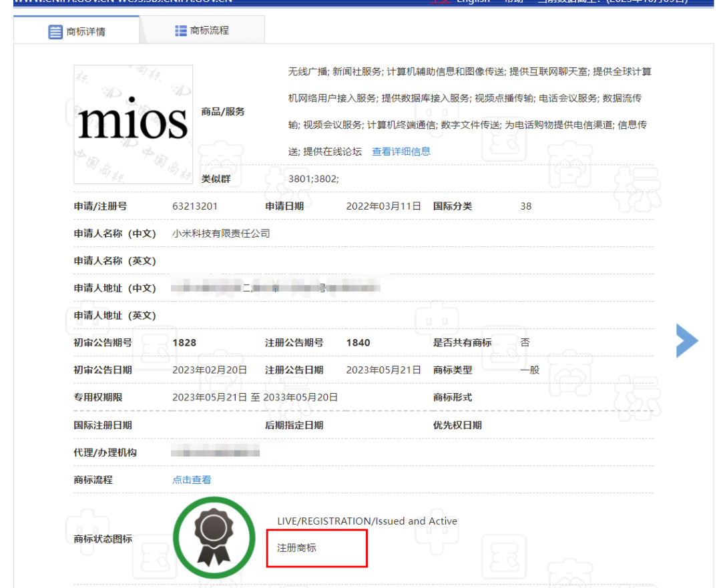Select exclusive rights period ending 2033年05月20日
Screen dimensions: 721x588
tap(300, 398)
